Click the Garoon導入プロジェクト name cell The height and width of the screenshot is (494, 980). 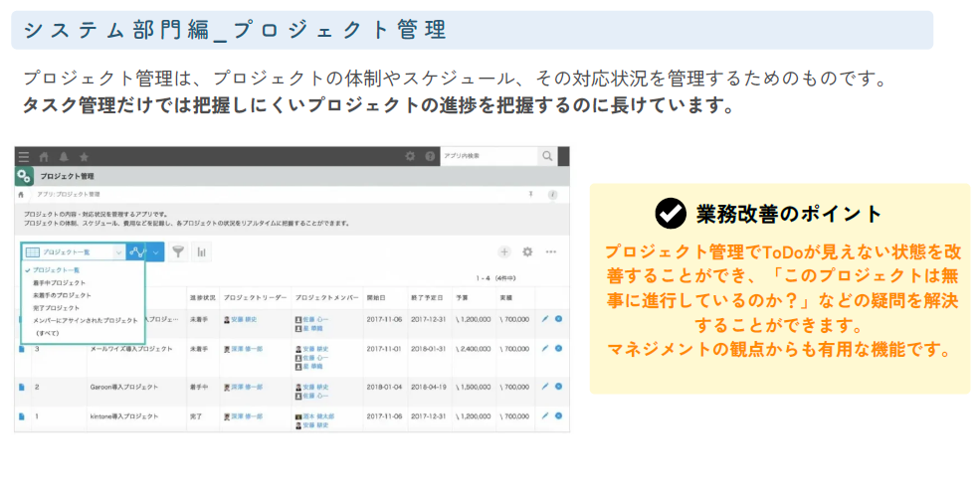click(123, 388)
